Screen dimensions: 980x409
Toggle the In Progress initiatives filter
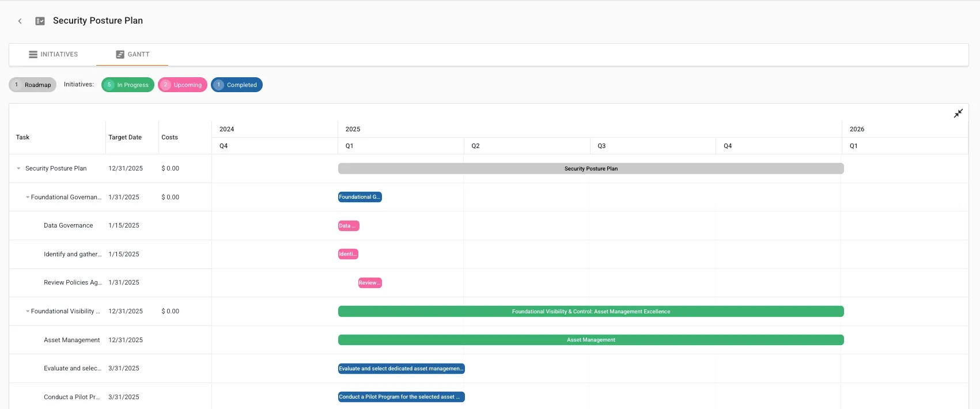(128, 85)
